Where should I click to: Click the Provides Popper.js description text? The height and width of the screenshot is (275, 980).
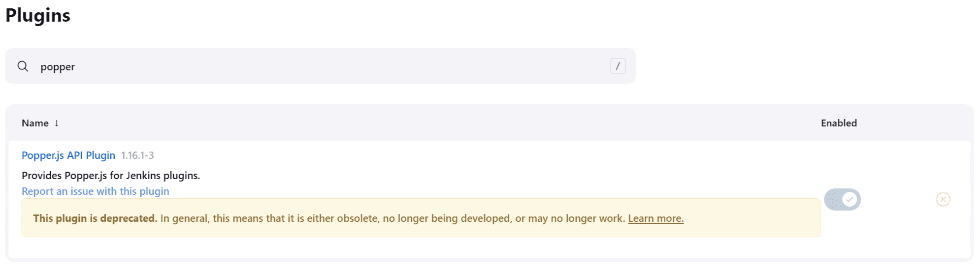(x=111, y=176)
